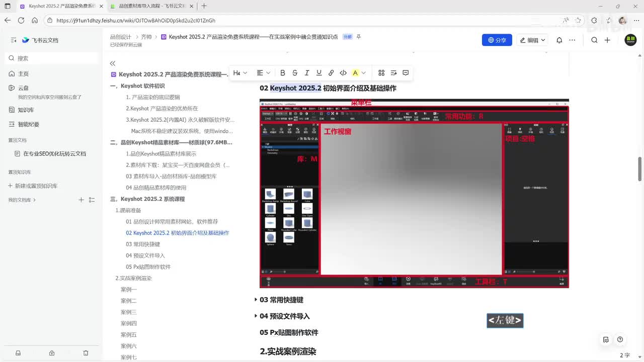644x362 pixels.
Task: Jump to outline 三、Keyshot 2025.2 系统课程
Action: point(147,199)
